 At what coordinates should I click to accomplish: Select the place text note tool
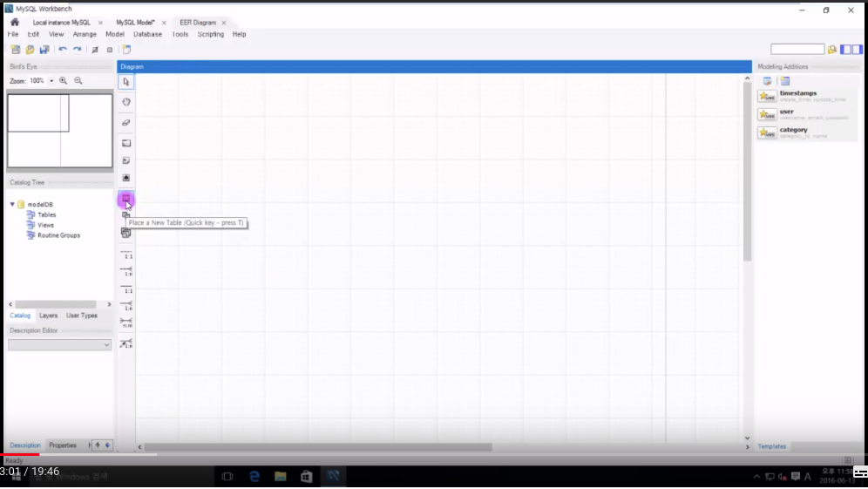(x=126, y=160)
